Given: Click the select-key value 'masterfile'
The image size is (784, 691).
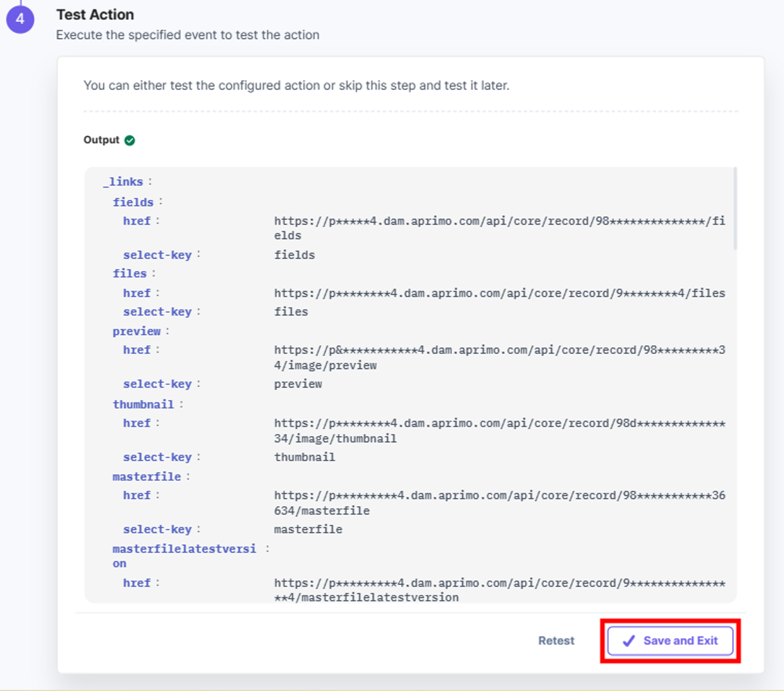Looking at the screenshot, I should pos(308,530).
